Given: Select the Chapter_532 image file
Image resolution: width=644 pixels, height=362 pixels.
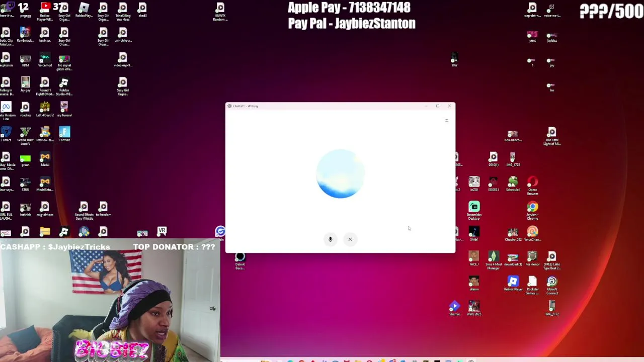Looking at the screenshot, I should (513, 233).
